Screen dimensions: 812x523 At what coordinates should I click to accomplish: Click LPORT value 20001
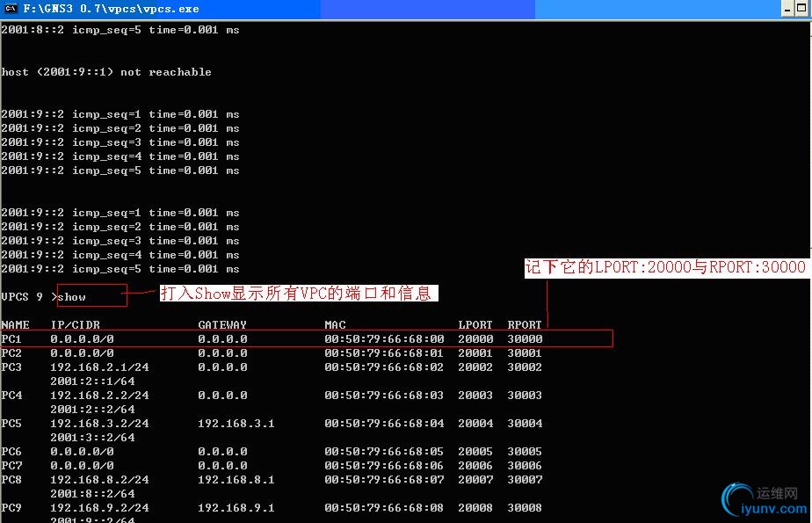tap(475, 352)
